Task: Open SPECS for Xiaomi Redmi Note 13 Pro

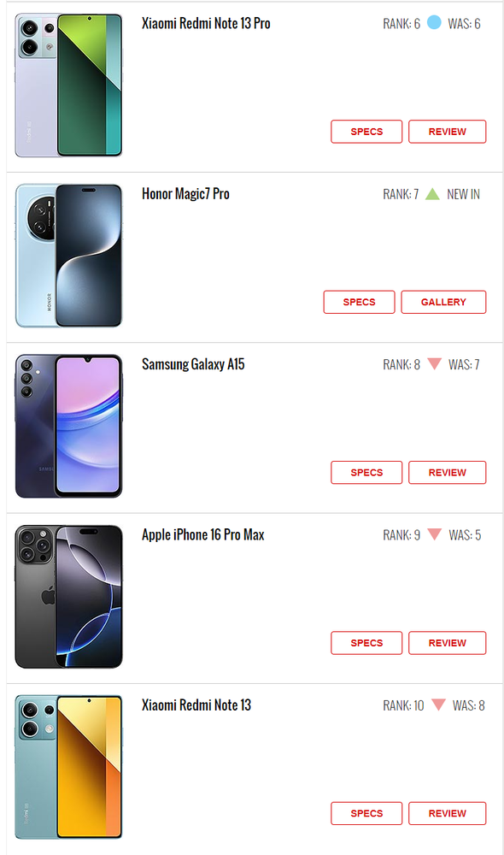Action: pos(366,132)
